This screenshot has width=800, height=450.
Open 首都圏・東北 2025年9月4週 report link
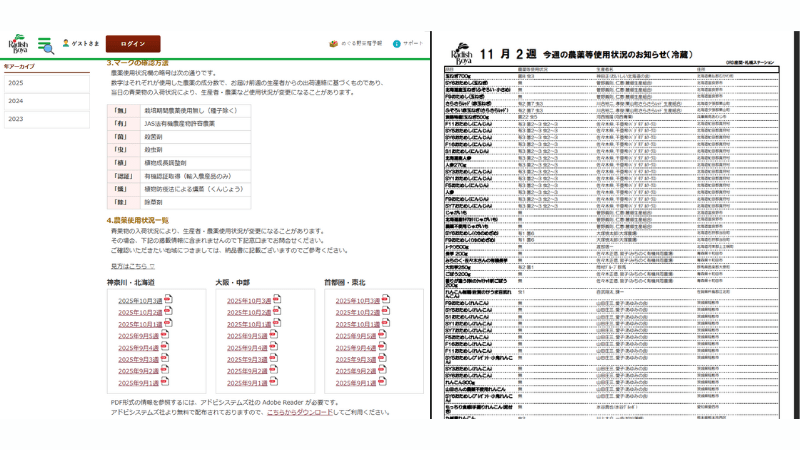pyautogui.click(x=357, y=348)
